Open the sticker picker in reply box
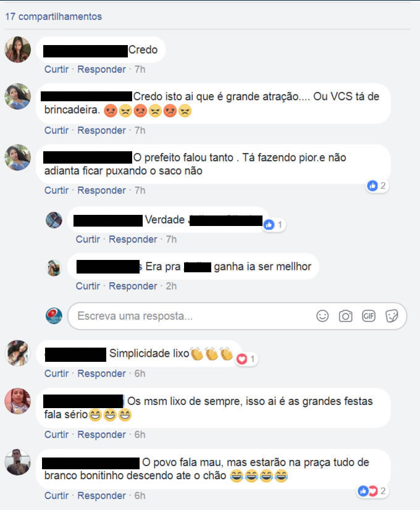420x510 pixels. [x=392, y=316]
